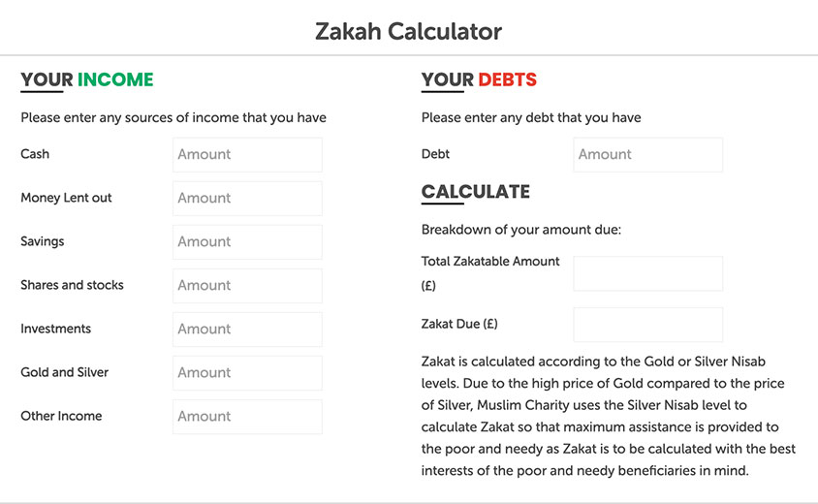Click the Money Lent out label
The image size is (818, 504).
click(x=66, y=198)
